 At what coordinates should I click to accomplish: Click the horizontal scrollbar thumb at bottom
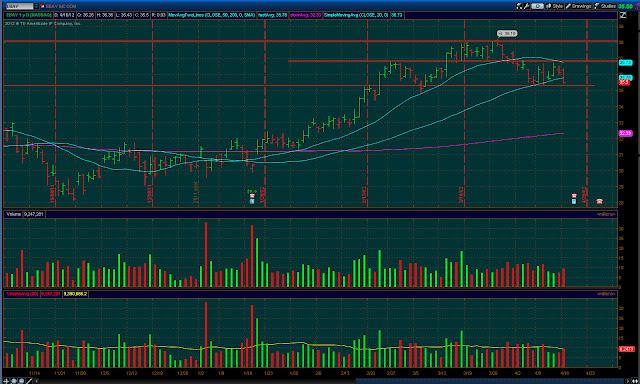491,381
